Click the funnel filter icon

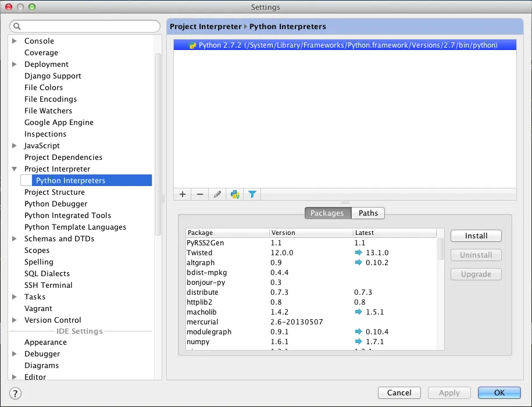tap(252, 194)
